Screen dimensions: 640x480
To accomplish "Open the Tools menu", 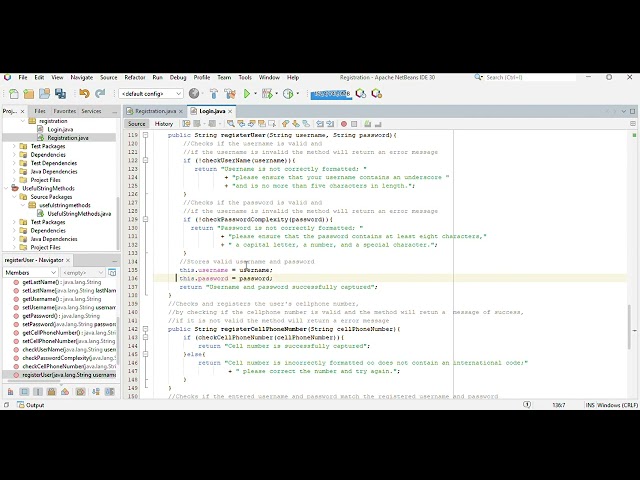I will click(x=245, y=77).
